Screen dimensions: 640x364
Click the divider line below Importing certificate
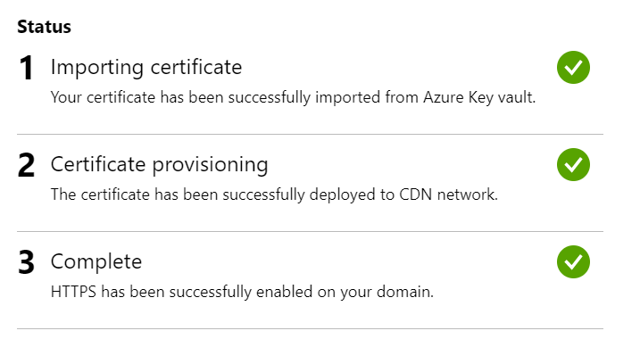pos(311,134)
